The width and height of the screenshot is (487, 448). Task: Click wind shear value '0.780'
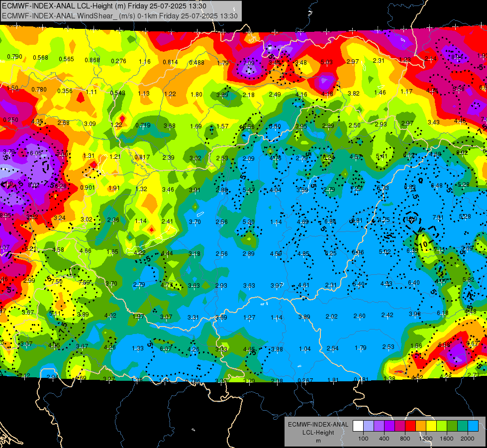pos(39,90)
